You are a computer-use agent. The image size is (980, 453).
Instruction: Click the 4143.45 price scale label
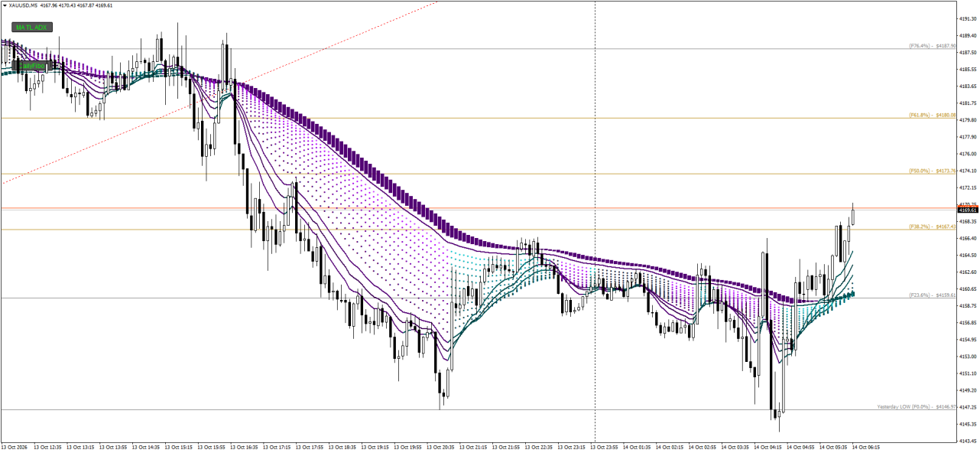click(969, 441)
